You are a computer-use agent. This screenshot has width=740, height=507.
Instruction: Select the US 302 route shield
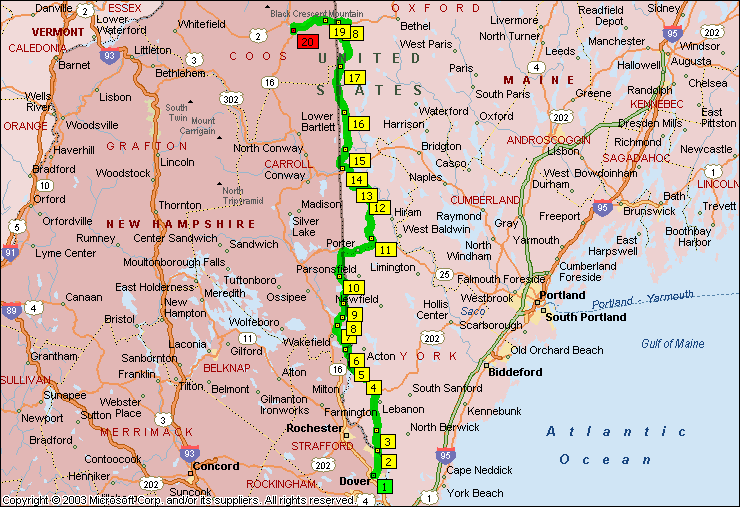coord(231,99)
